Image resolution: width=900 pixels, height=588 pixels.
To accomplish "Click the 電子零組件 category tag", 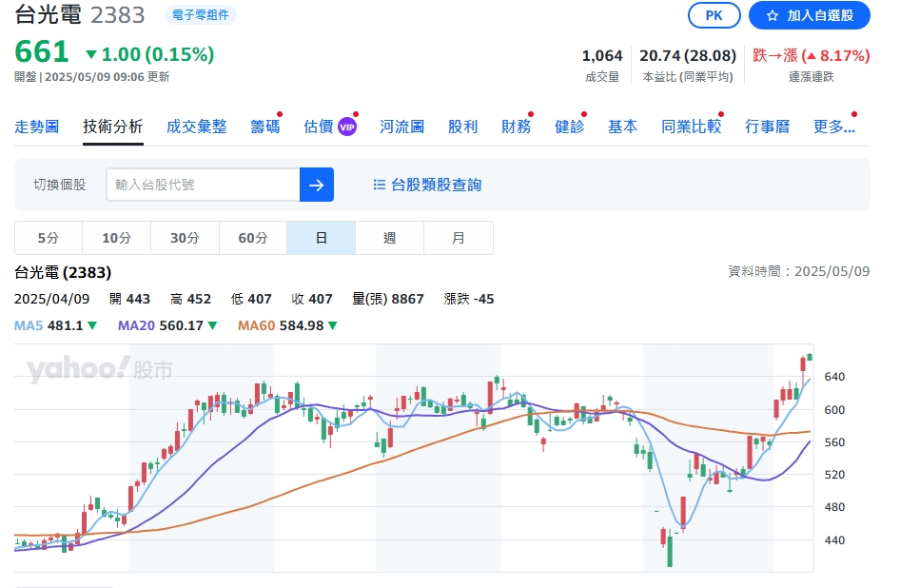I will click(x=201, y=15).
